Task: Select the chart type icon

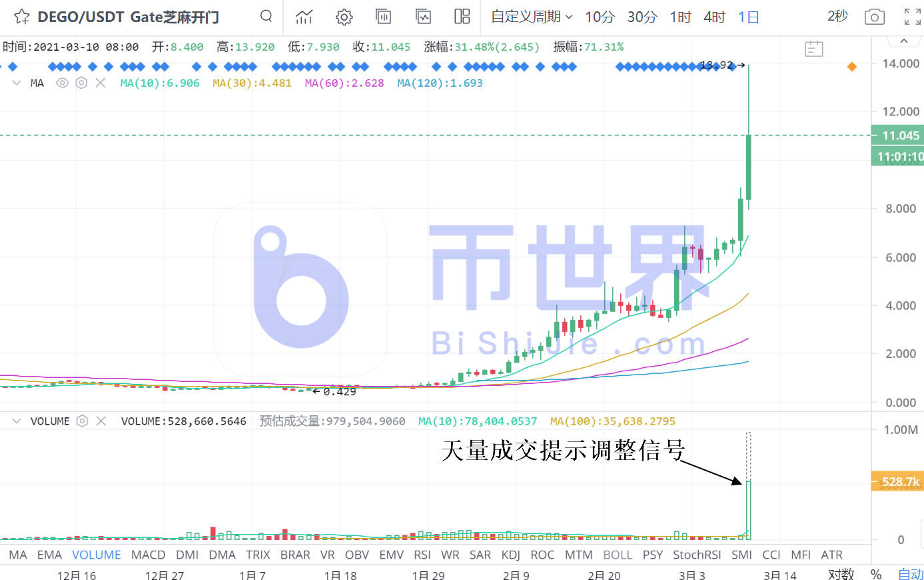Action: (x=304, y=17)
